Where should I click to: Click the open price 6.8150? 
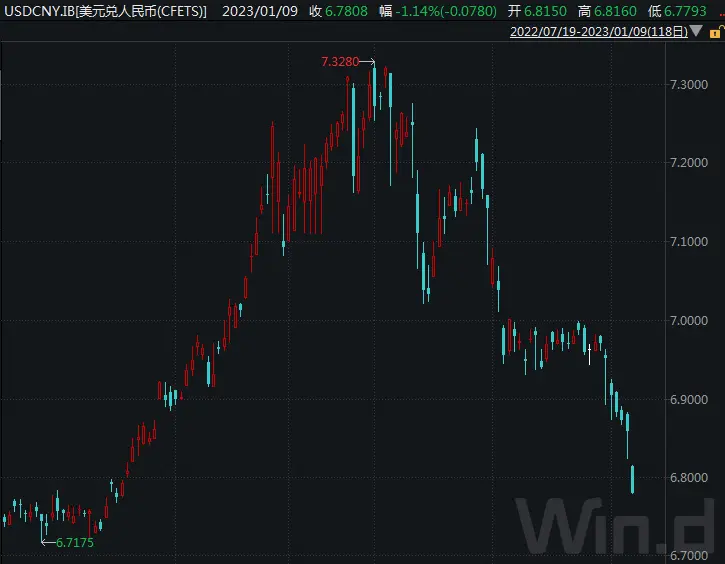[x=545, y=11]
